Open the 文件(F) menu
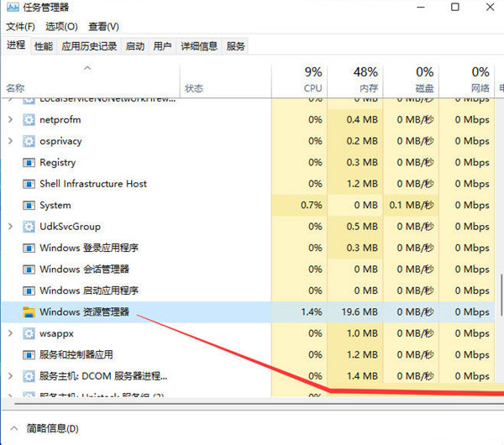 coord(20,27)
